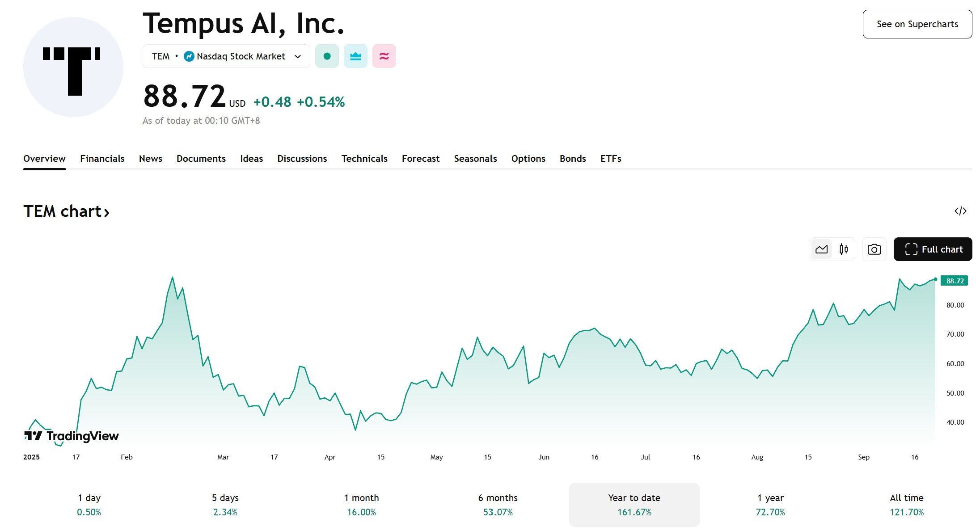The height and width of the screenshot is (531, 980).
Task: Click the 40.00 price axis label
Action: pos(955,422)
